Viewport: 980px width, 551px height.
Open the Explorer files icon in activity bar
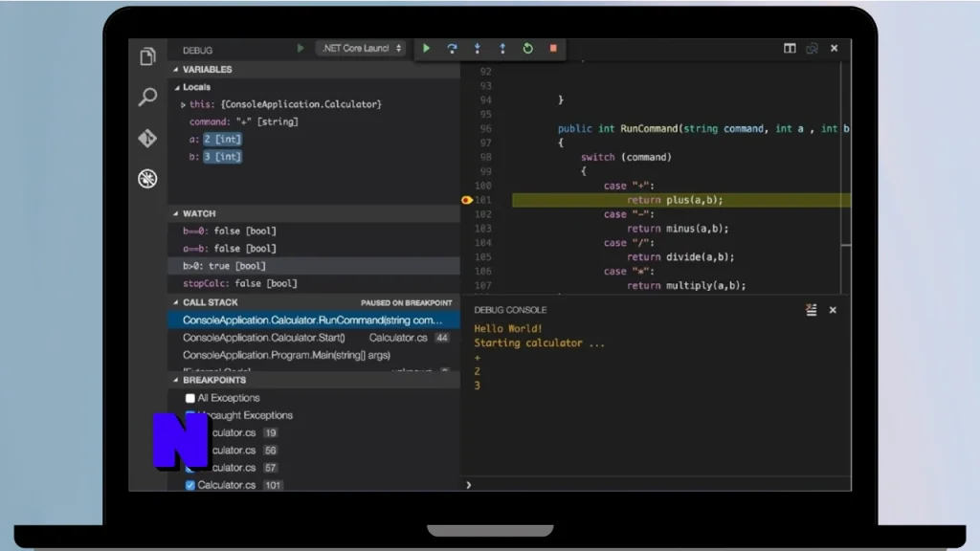coord(147,56)
